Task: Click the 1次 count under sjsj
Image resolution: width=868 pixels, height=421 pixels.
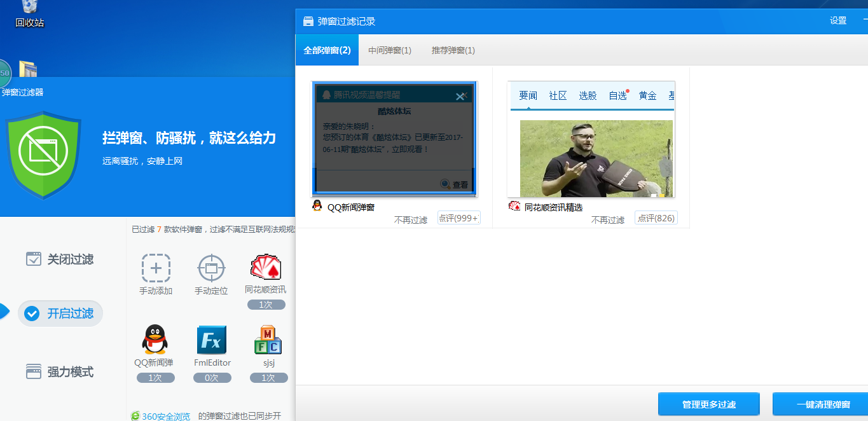Action: pyautogui.click(x=268, y=378)
